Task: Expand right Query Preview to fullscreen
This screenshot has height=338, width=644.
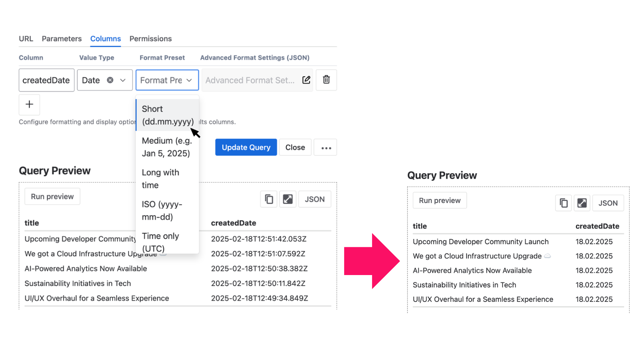Action: pos(582,203)
